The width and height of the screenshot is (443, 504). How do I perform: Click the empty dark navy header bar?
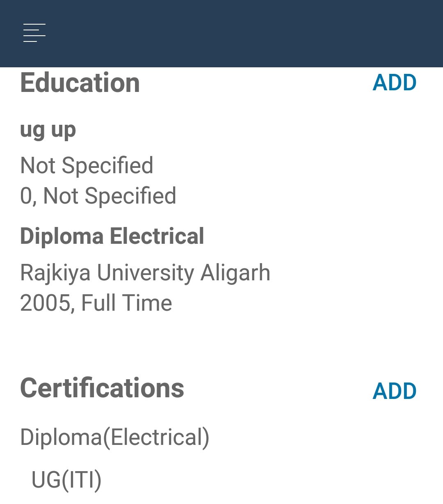[x=246, y=33]
